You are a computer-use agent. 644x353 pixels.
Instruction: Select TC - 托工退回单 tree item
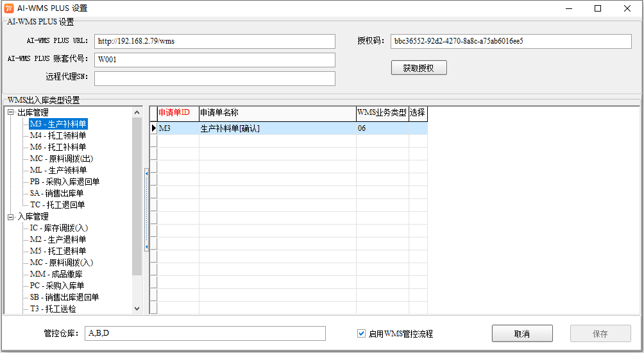(x=58, y=204)
